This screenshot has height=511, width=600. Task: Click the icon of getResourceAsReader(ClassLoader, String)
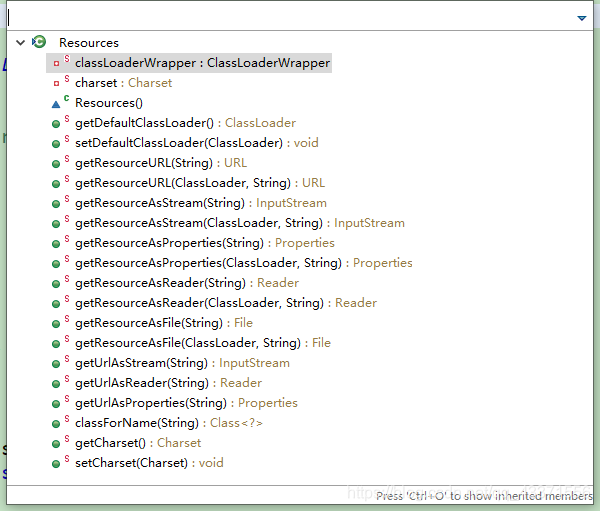coord(56,304)
